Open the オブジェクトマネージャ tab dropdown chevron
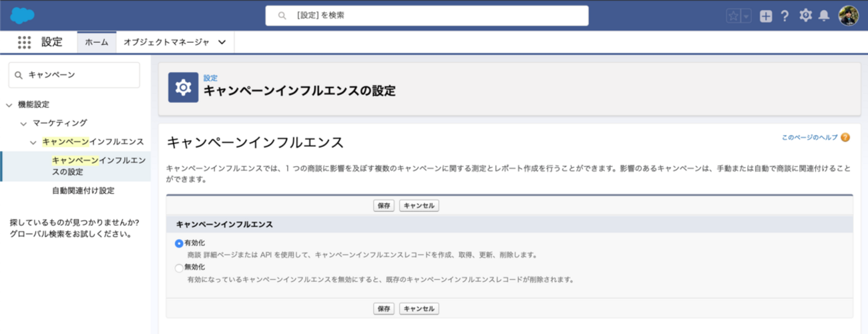Viewport: 868px width, 334px height. tap(222, 42)
